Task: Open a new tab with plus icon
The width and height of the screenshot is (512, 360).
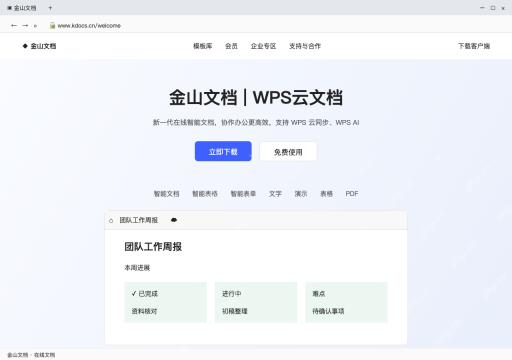Action: tap(50, 8)
